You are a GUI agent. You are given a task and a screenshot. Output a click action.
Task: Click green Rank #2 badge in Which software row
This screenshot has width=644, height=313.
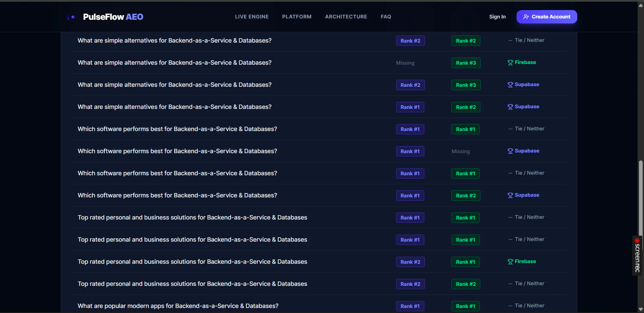tap(466, 196)
